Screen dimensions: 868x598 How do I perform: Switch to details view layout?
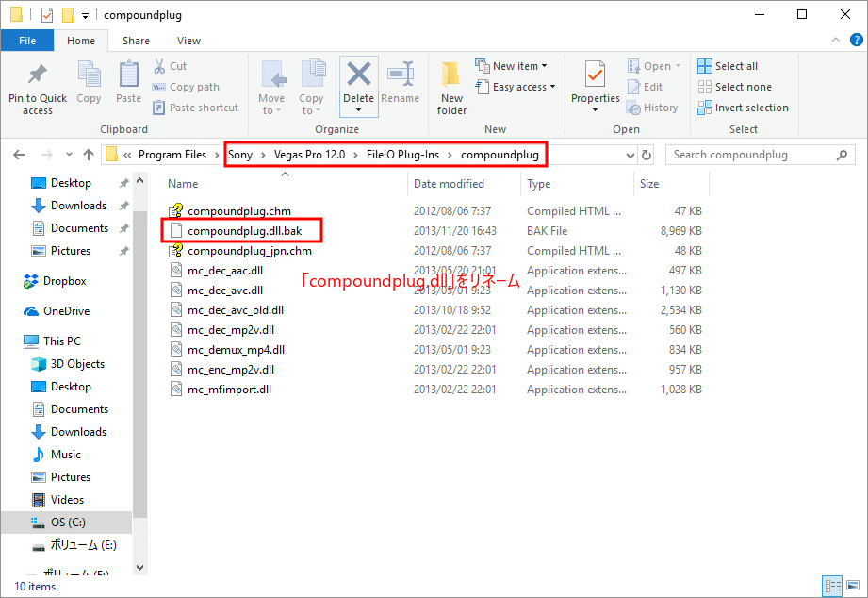(x=832, y=586)
